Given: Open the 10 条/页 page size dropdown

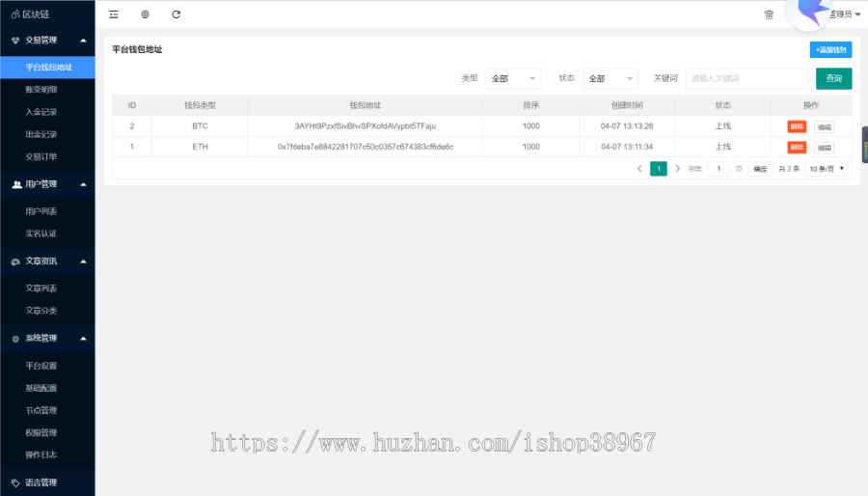Looking at the screenshot, I should click(827, 168).
